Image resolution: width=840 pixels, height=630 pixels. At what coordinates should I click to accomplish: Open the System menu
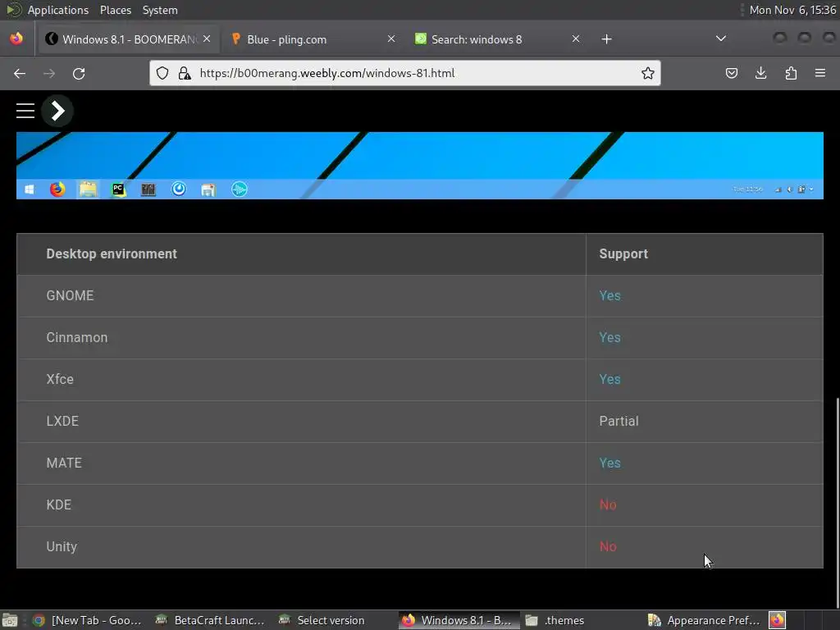pos(160,10)
